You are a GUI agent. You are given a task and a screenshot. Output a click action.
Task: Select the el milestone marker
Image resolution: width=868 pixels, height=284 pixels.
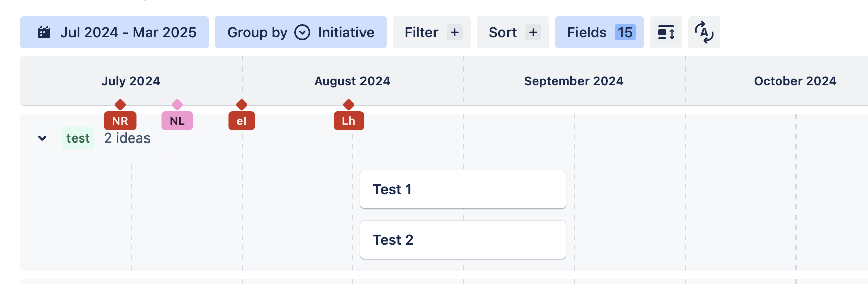tap(241, 121)
